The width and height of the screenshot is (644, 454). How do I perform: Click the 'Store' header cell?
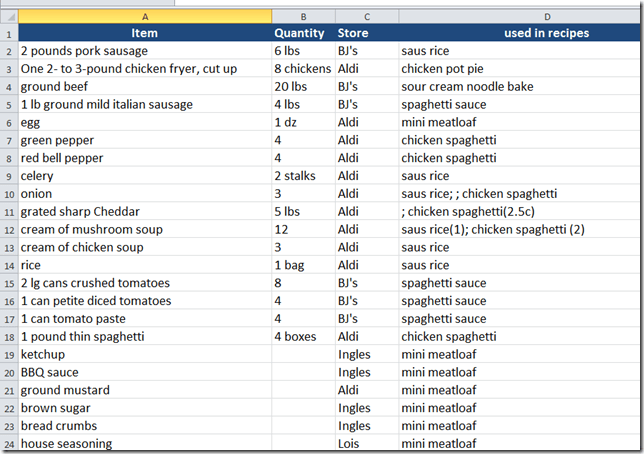tap(366, 33)
